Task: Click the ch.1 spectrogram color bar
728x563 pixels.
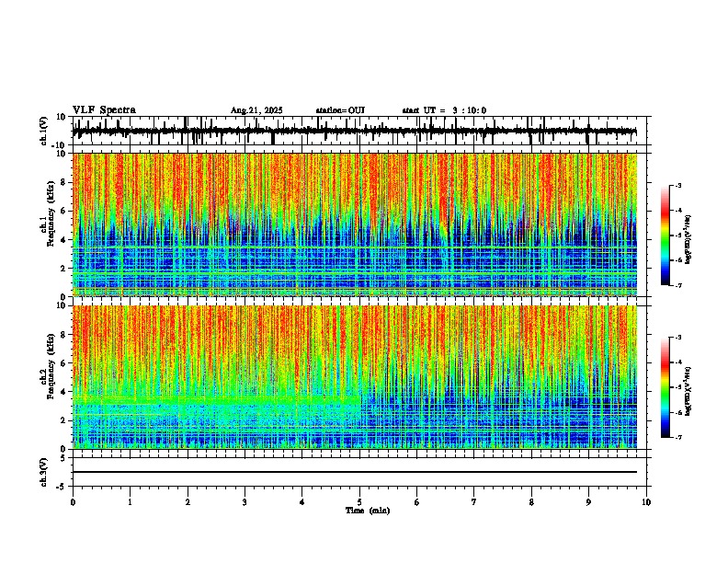Action: (665, 236)
